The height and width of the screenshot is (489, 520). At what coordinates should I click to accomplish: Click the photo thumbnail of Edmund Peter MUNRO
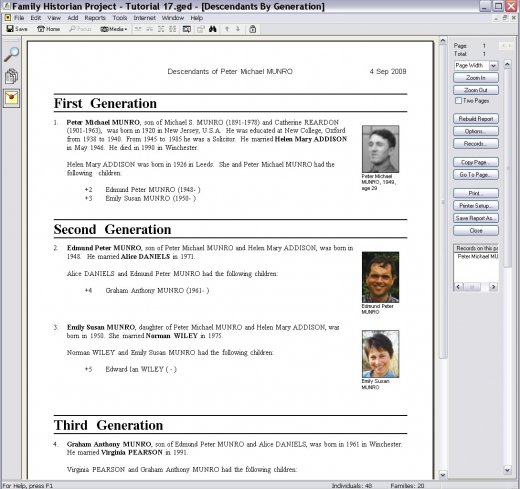pyautogui.click(x=380, y=277)
